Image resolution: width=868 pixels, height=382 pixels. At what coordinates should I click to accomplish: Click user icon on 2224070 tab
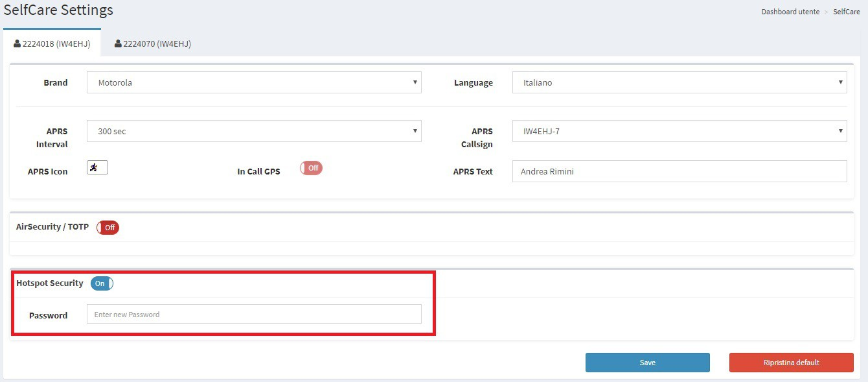click(x=118, y=44)
